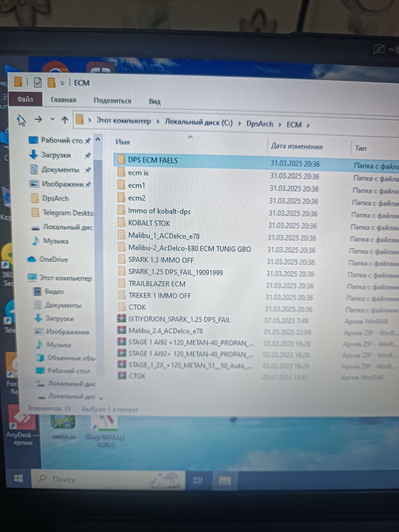This screenshot has height=532, width=399.
Task: Click Локальный диск (C:) breadcrumb
Action: 199,123
